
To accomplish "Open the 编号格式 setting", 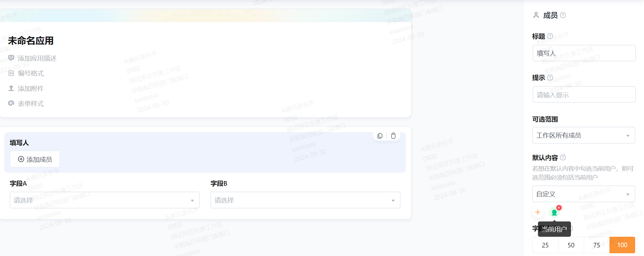I will [x=26, y=73].
